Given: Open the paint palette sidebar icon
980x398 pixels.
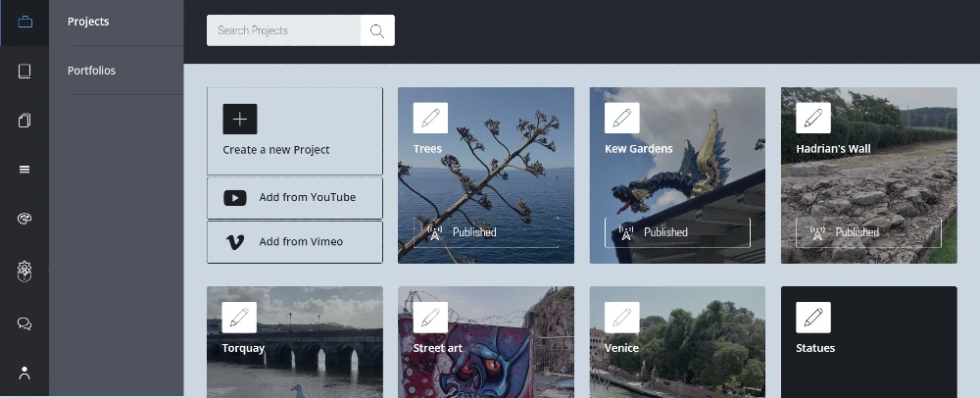Looking at the screenshot, I should (x=24, y=219).
